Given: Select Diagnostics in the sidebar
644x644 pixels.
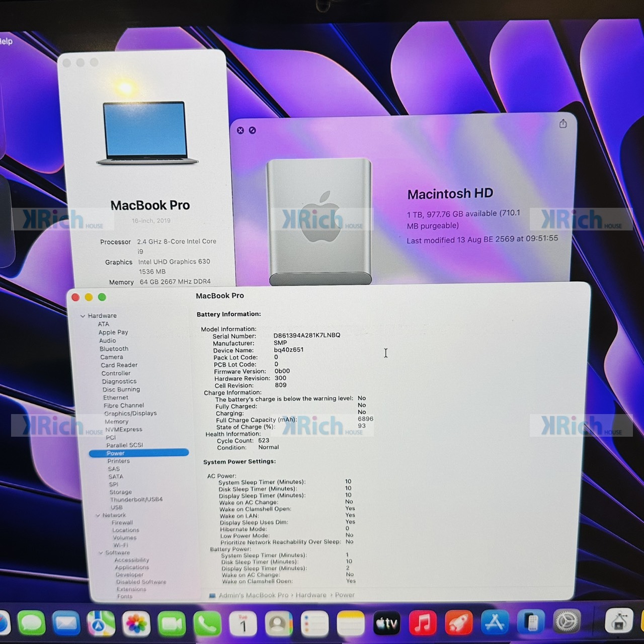Looking at the screenshot, I should tap(119, 381).
